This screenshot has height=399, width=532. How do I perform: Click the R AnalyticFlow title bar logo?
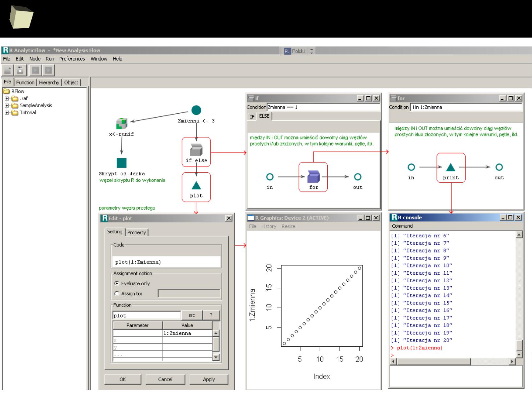coord(6,50)
